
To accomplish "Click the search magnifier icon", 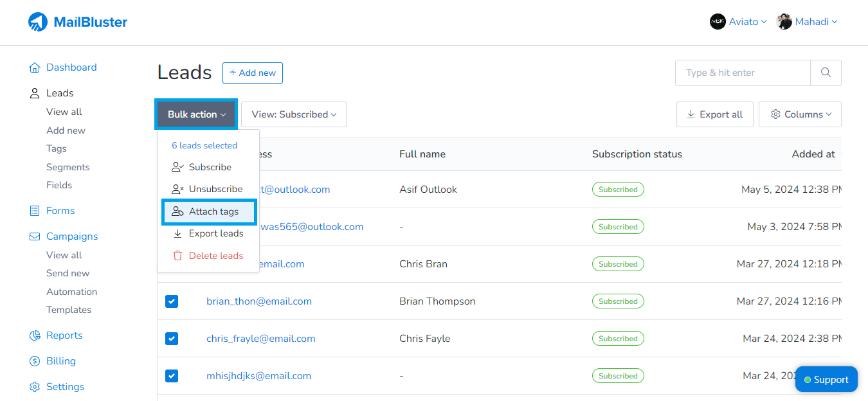I will point(825,72).
